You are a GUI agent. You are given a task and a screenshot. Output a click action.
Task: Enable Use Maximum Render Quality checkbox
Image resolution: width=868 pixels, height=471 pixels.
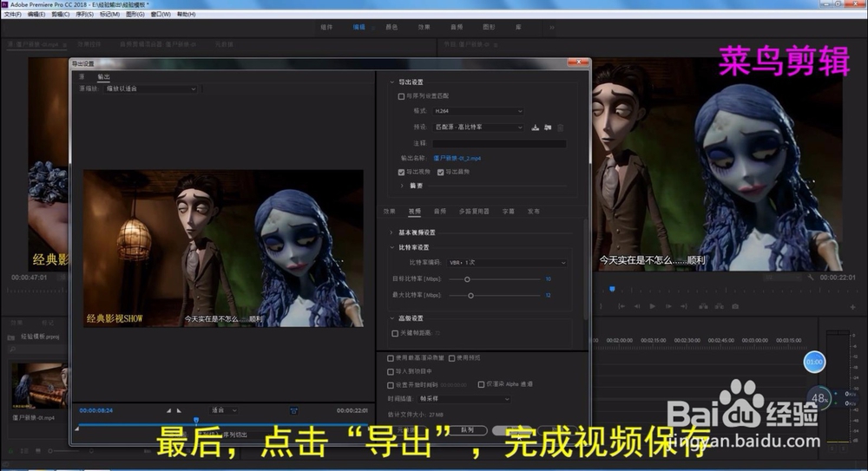click(x=391, y=358)
